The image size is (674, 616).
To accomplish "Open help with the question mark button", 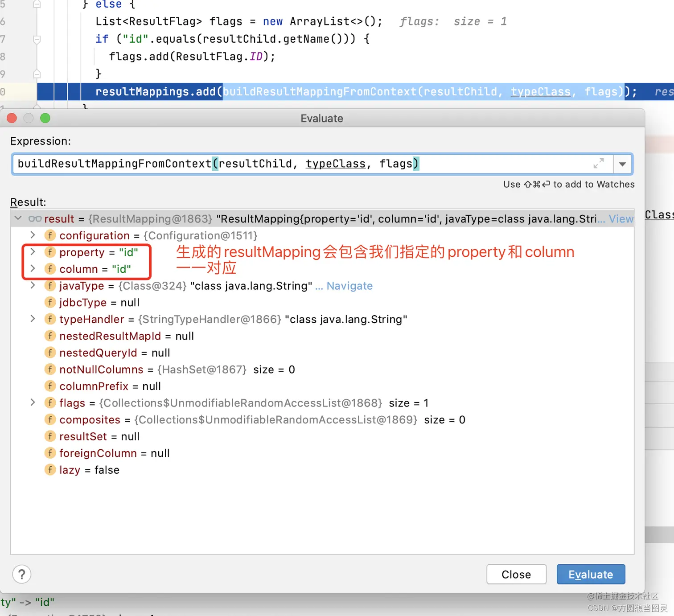I will pos(22,574).
